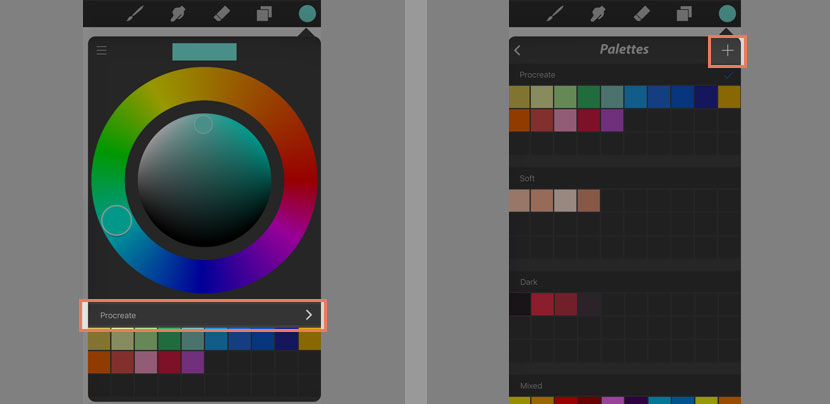Select the Procreate title in Palettes list

tap(537, 75)
